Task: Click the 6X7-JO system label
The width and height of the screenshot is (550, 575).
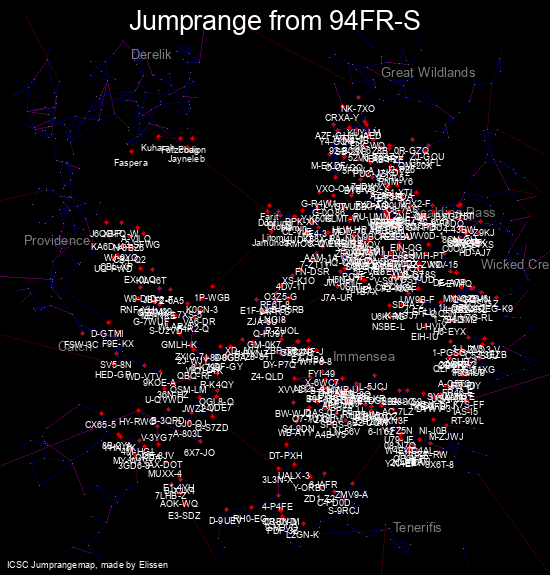Action: [x=199, y=453]
